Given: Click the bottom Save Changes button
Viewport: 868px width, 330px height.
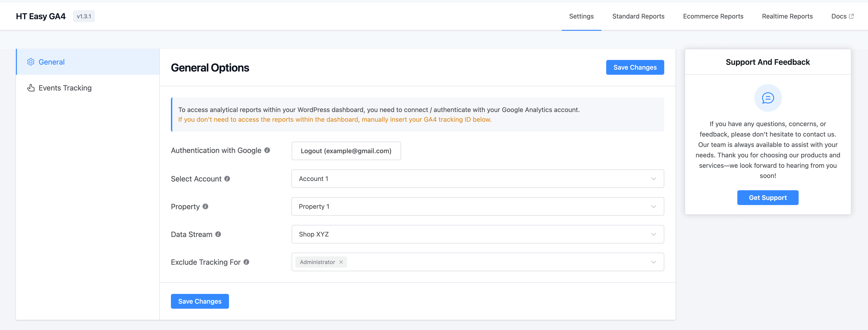Looking at the screenshot, I should point(200,301).
